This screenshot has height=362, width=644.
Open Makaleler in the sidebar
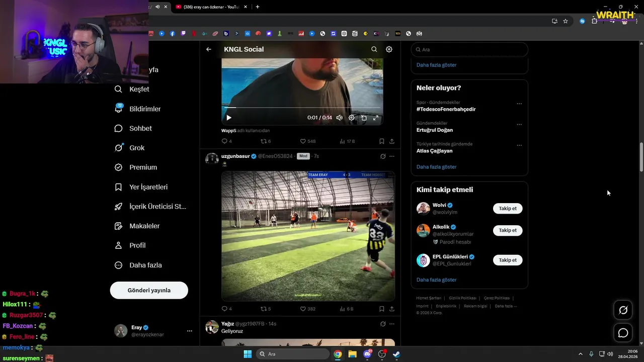137,226
